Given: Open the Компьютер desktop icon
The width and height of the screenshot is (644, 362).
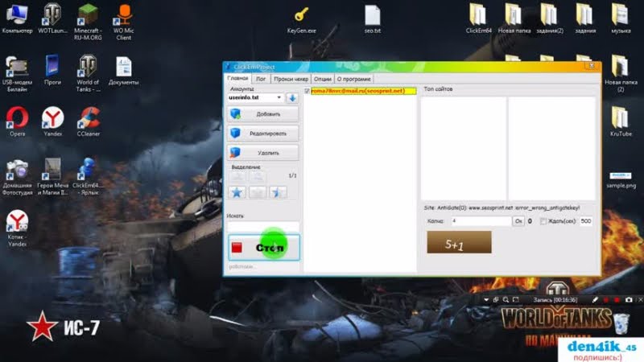Looking at the screenshot, I should [x=17, y=19].
